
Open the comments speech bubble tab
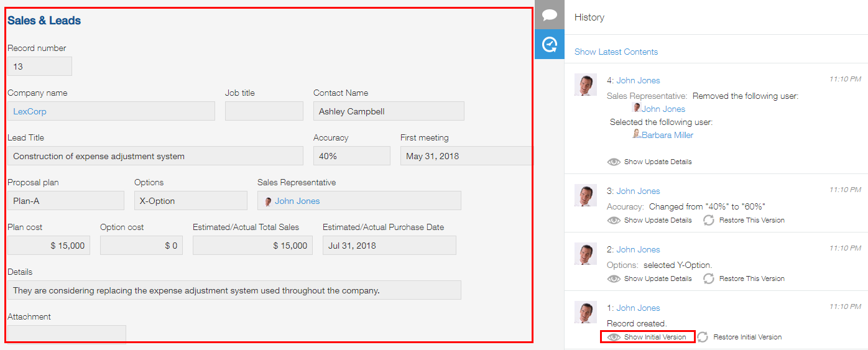tap(549, 15)
